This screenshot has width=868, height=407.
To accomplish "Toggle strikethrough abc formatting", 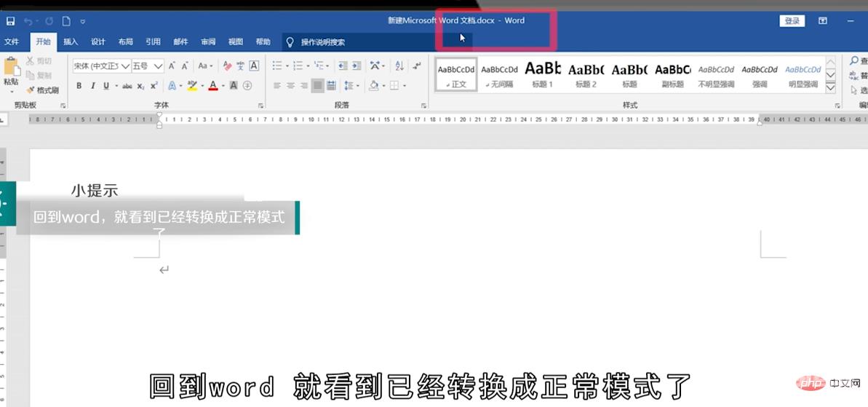I will tap(127, 86).
